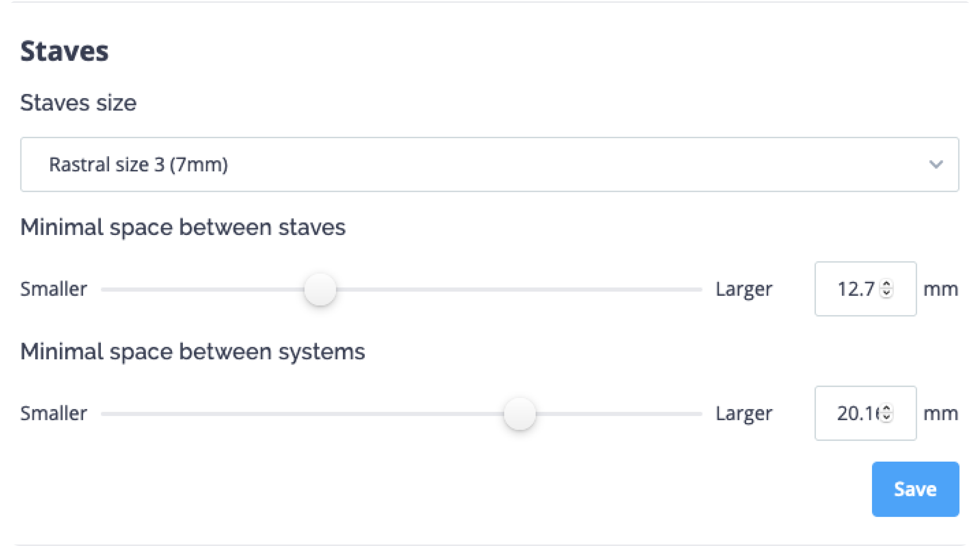Viewport: 980px width, 546px height.
Task: Click the chevron arrow beside Rastral size 3
Action: [936, 165]
